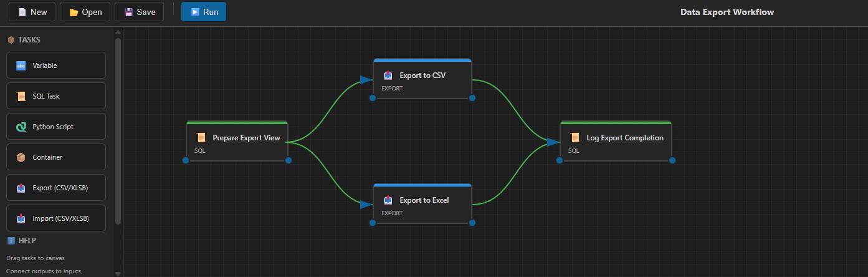The height and width of the screenshot is (277, 868).
Task: Select the Import (CSV/XLSB) palette item
Action: tap(56, 218)
